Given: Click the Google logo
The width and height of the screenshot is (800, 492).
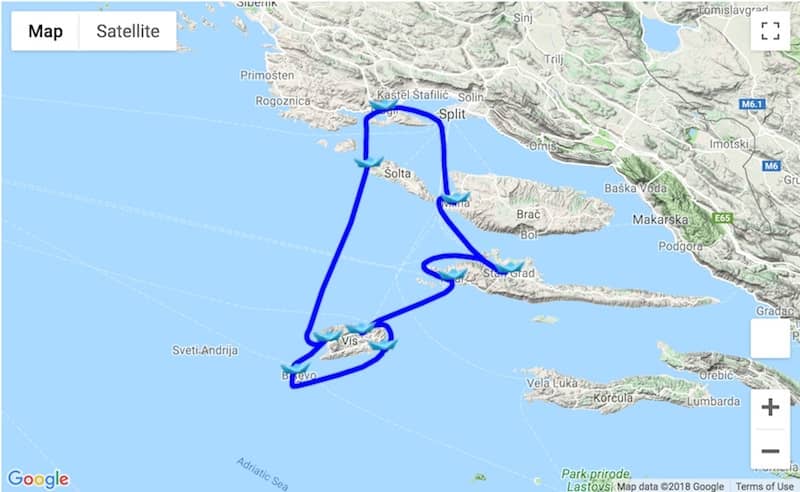Looking at the screenshot, I should pyautogui.click(x=38, y=479).
